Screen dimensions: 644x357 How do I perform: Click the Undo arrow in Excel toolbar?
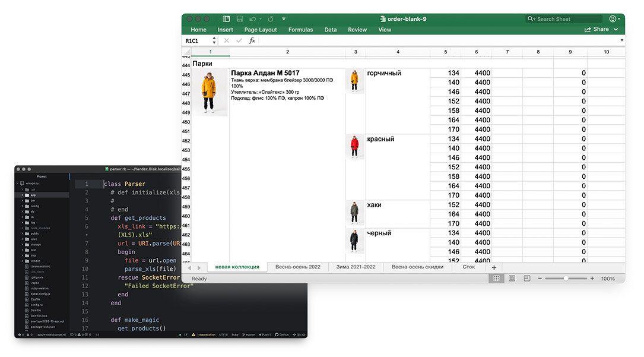click(252, 19)
